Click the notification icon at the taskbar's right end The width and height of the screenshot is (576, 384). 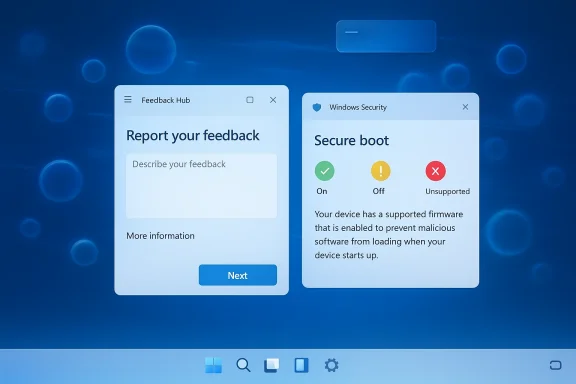click(555, 365)
